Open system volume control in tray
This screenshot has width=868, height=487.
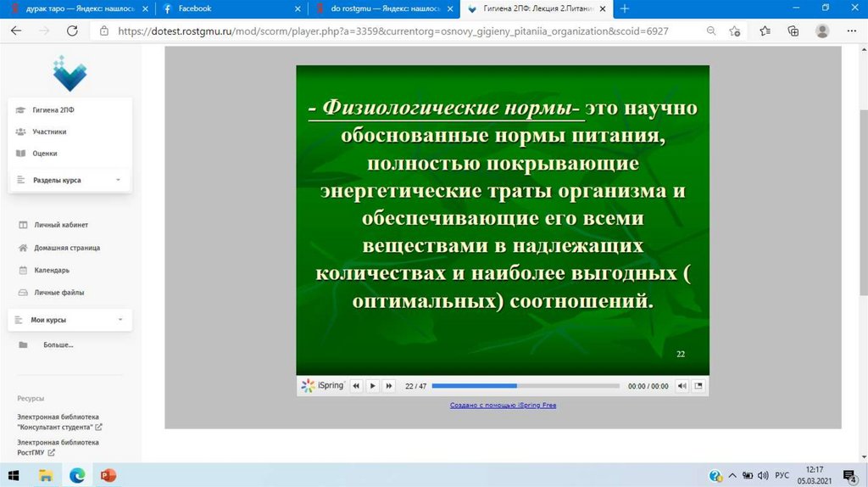[x=763, y=475]
